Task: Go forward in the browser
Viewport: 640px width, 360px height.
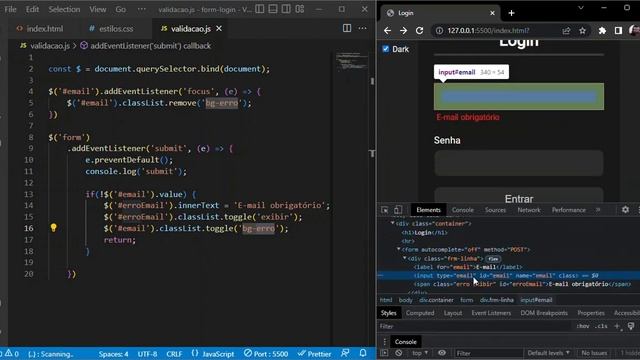Action: pyautogui.click(x=403, y=31)
